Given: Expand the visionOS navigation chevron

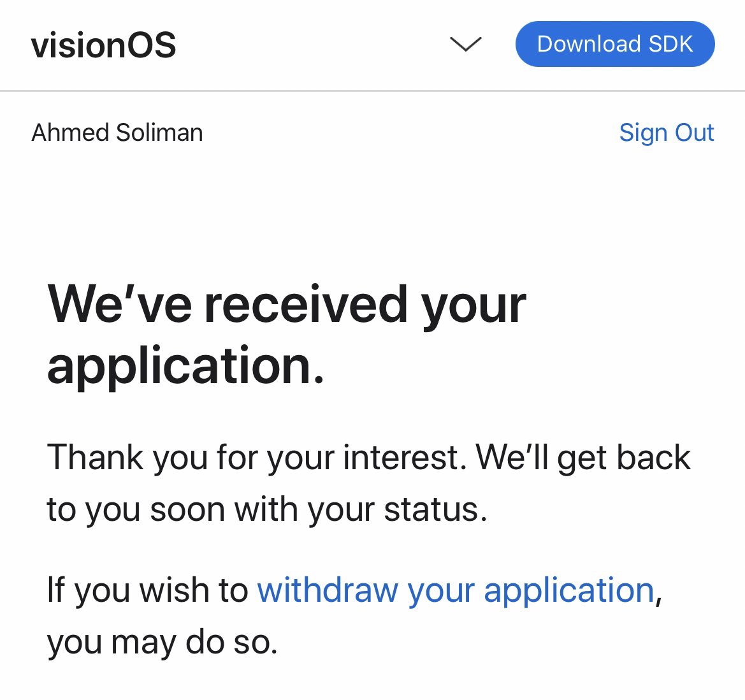Looking at the screenshot, I should click(x=465, y=44).
